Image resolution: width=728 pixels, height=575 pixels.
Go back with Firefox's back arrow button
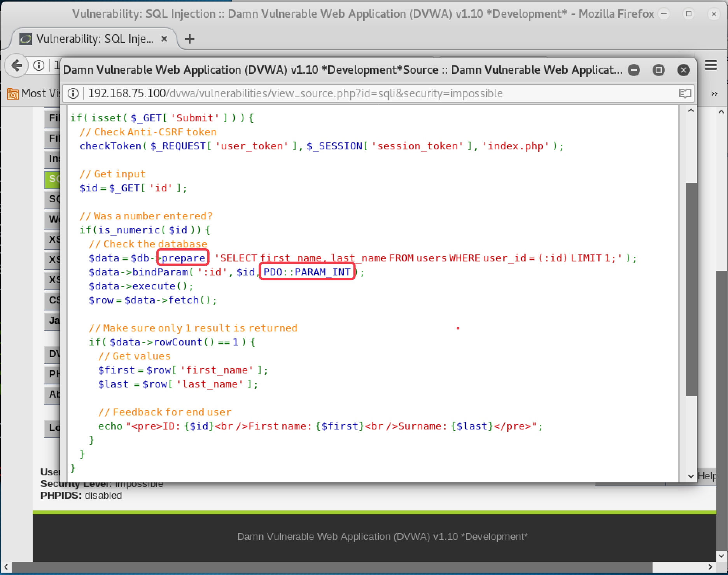point(17,65)
